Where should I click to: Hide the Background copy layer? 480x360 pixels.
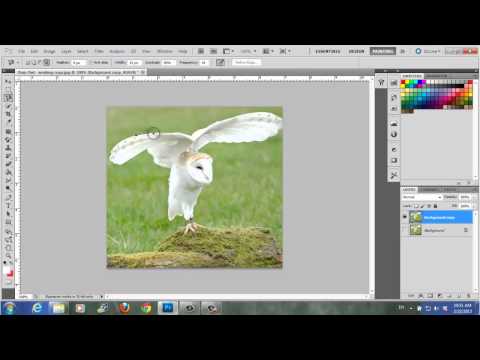pos(405,217)
